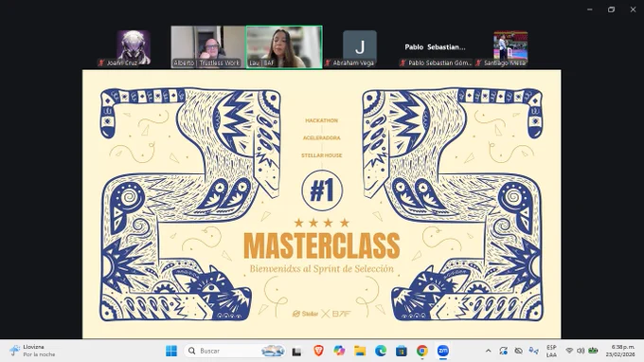Click the Buscar search box in taskbar
This screenshot has height=362, width=644.
click(235, 351)
